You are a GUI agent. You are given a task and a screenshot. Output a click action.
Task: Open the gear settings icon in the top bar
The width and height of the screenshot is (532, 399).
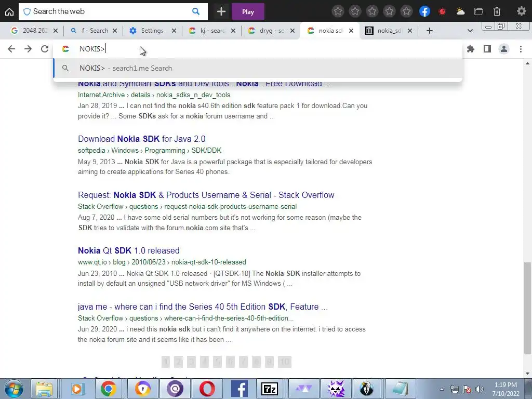(x=522, y=11)
